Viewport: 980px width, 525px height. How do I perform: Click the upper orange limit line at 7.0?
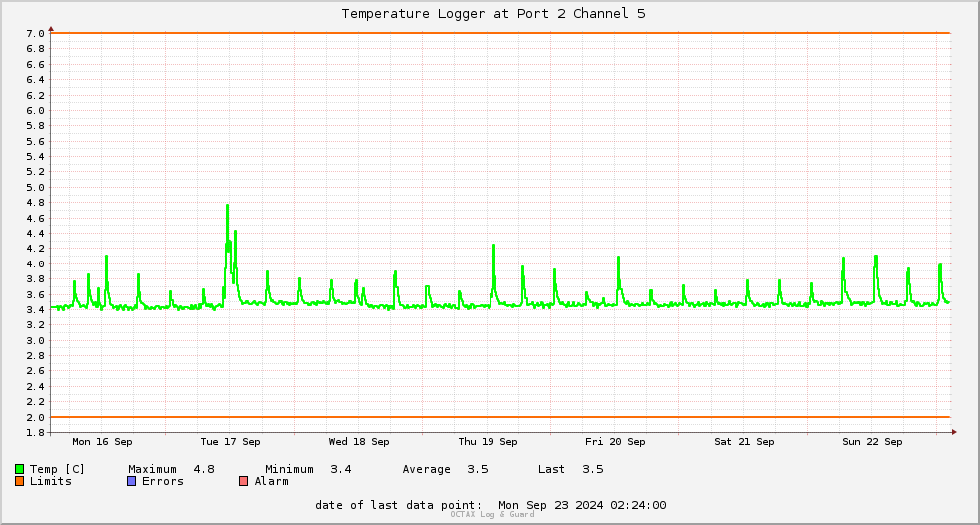[500, 33]
